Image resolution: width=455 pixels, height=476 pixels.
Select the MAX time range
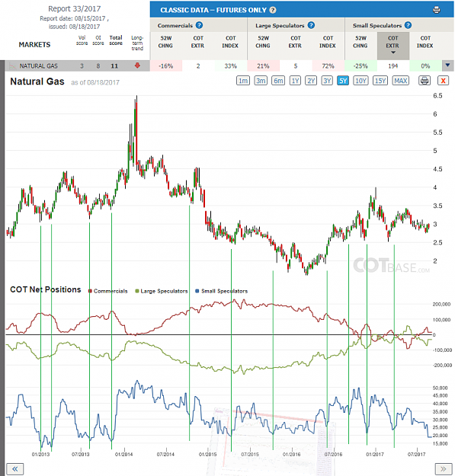pyautogui.click(x=401, y=81)
